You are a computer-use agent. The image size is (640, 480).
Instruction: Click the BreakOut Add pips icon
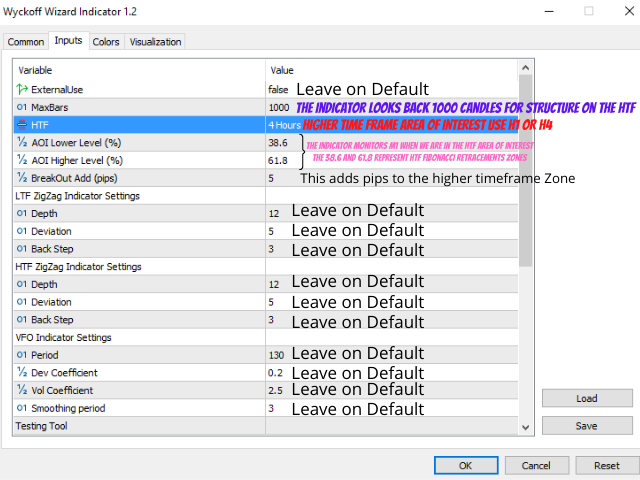(x=22, y=178)
